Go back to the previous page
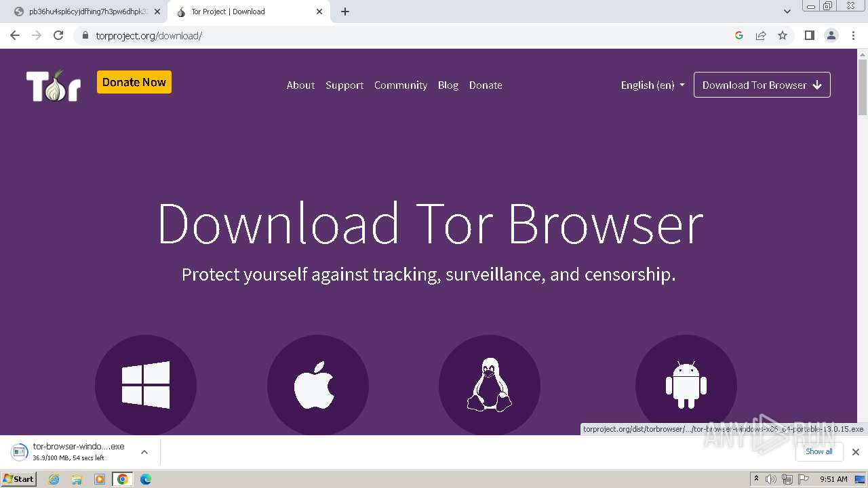The image size is (868, 488). tap(15, 35)
